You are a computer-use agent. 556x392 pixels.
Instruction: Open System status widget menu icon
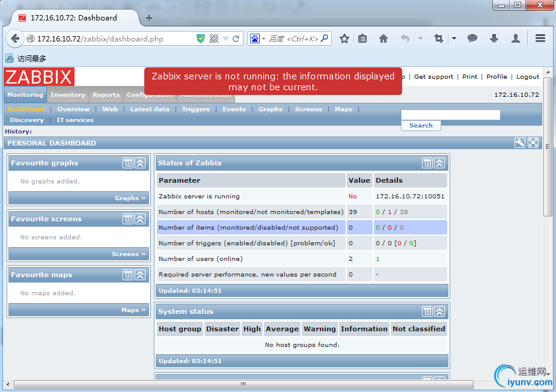click(427, 311)
